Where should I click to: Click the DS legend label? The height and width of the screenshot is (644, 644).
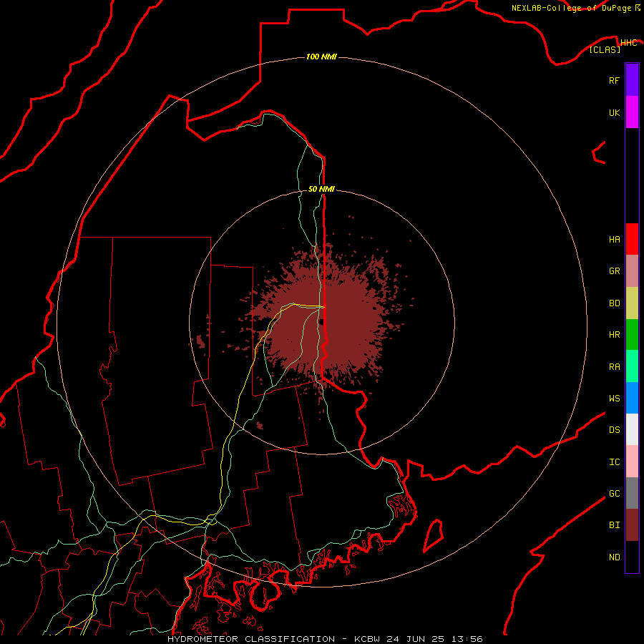click(x=614, y=430)
